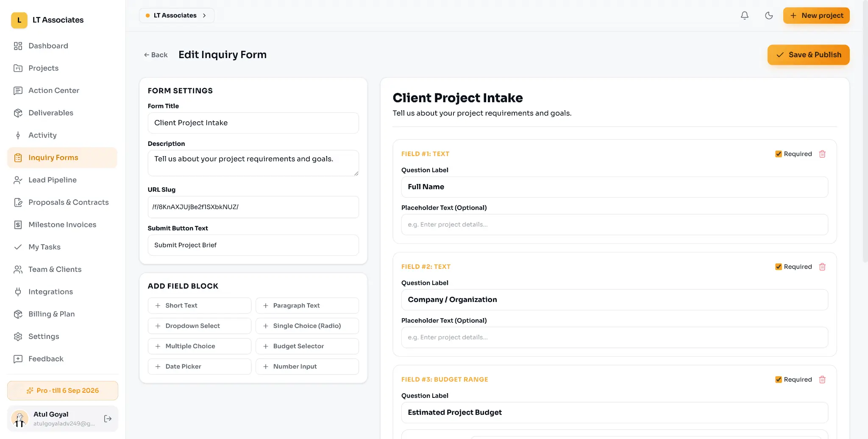Toggle dark mode with the moon icon
This screenshot has width=868, height=439.
tap(769, 16)
